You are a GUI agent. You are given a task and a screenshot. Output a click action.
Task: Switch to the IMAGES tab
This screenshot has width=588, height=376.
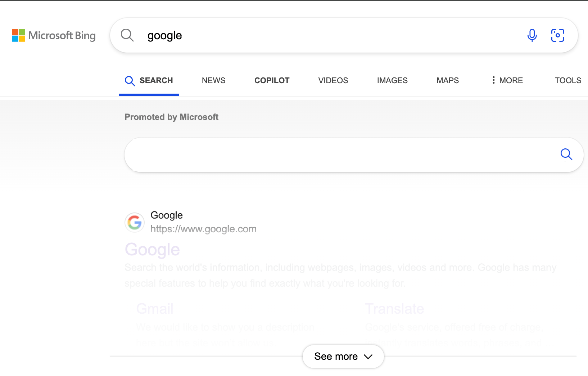tap(392, 80)
